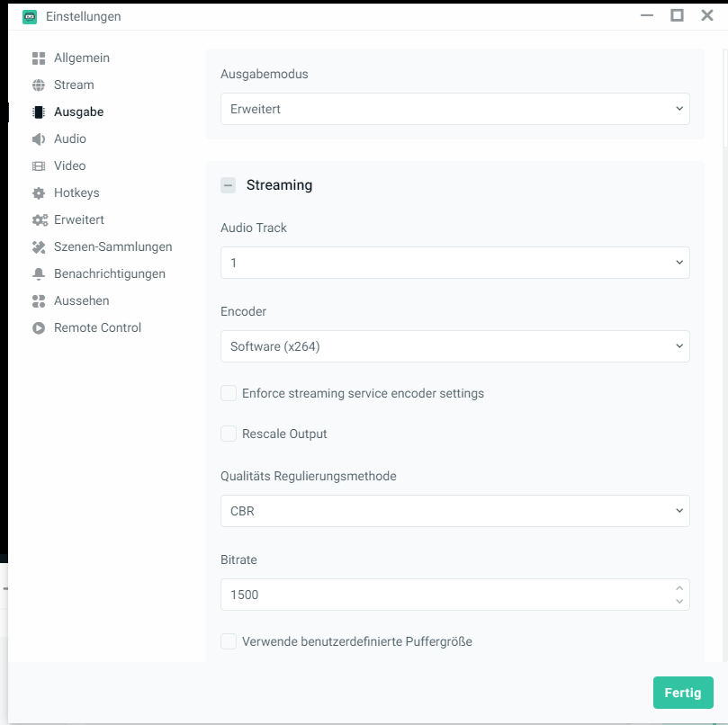Click the Allgemein grid icon in sidebar
Screen dimensions: 728x725
pyautogui.click(x=39, y=58)
